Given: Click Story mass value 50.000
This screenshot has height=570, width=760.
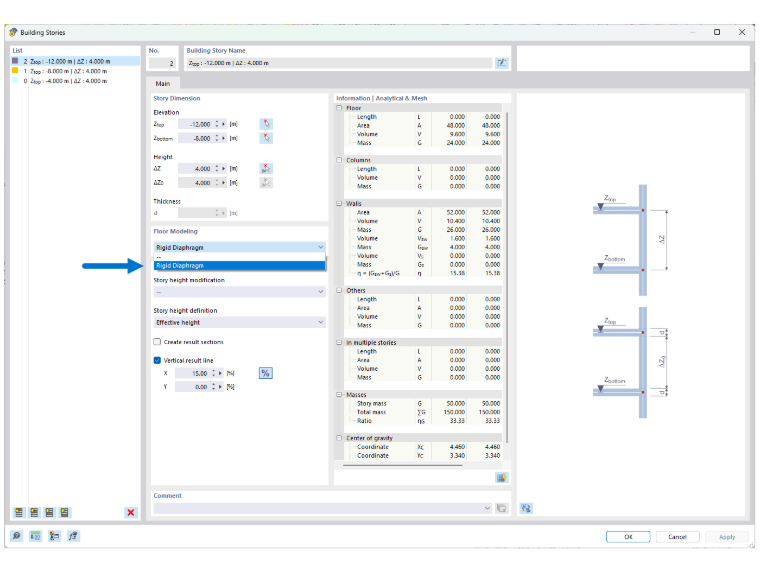Looking at the screenshot, I should pyautogui.click(x=456, y=403).
